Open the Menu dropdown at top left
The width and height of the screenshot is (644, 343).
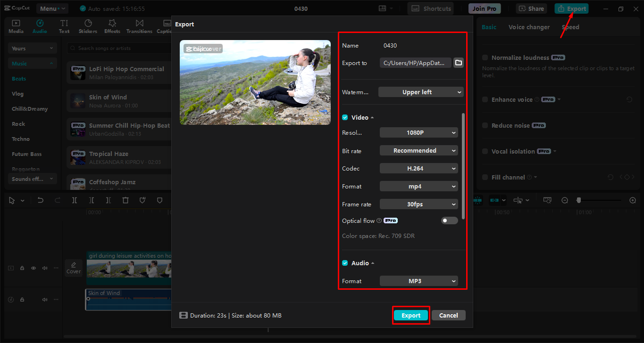52,8
